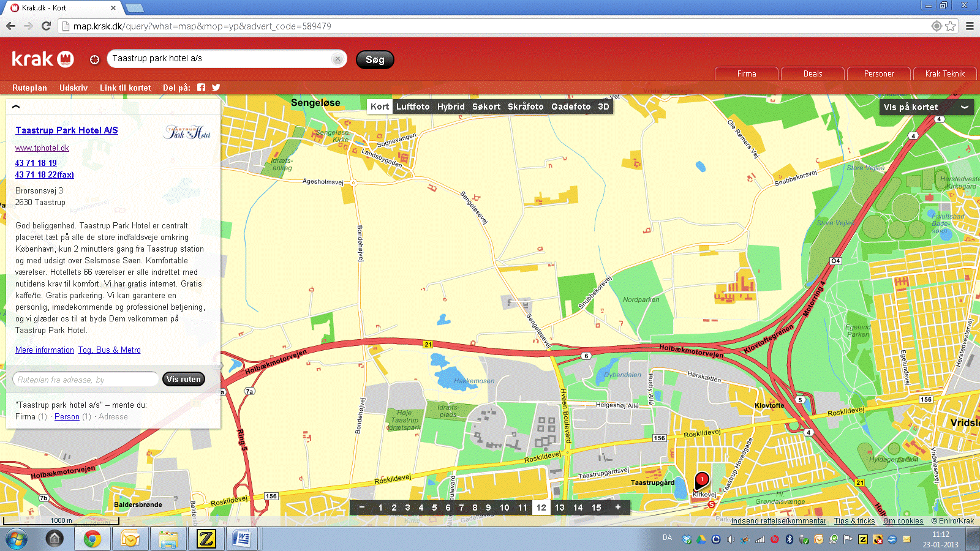Select zoom level 8 on slider

coord(475,508)
